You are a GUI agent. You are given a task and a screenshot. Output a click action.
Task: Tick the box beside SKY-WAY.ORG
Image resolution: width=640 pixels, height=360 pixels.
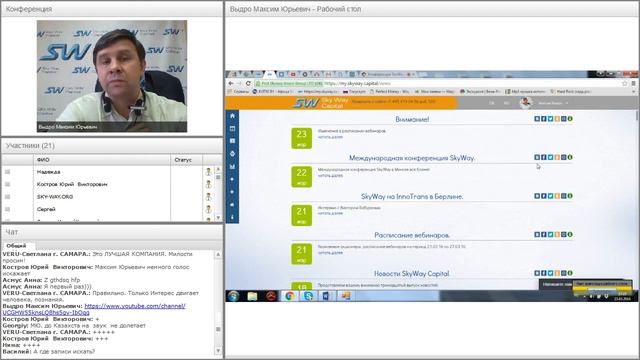point(7,197)
